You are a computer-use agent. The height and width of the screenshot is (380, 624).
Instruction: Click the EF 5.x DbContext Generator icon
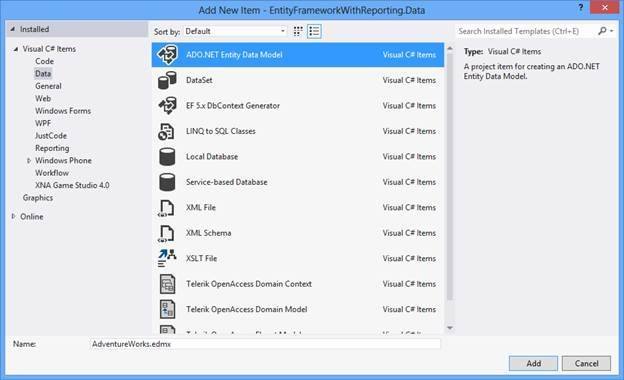167,105
